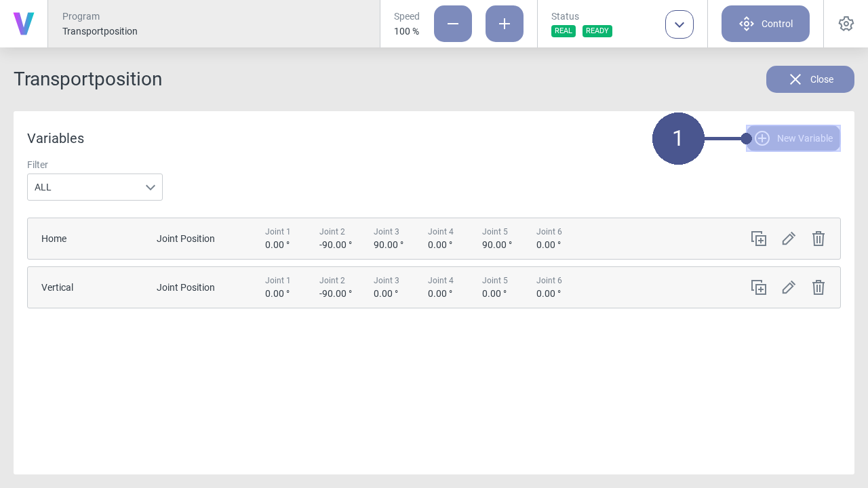Click the purple V logo

[24, 23]
